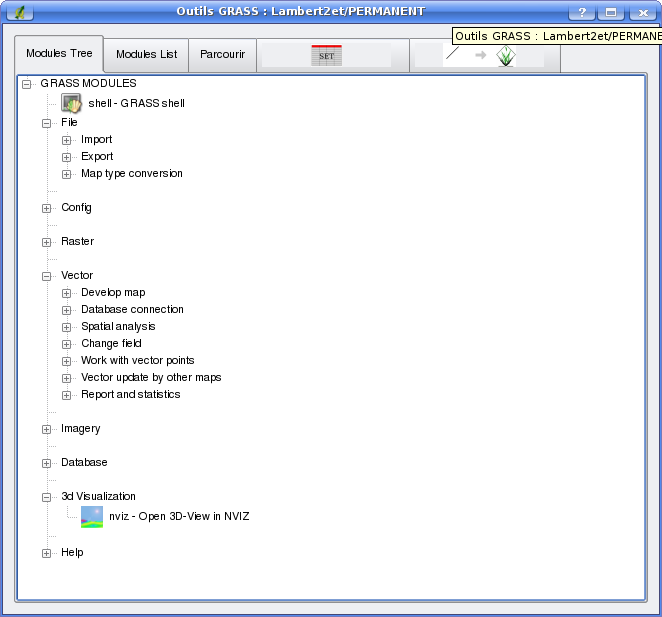Select Database connection tree item
This screenshot has height=617, width=662.
(132, 310)
